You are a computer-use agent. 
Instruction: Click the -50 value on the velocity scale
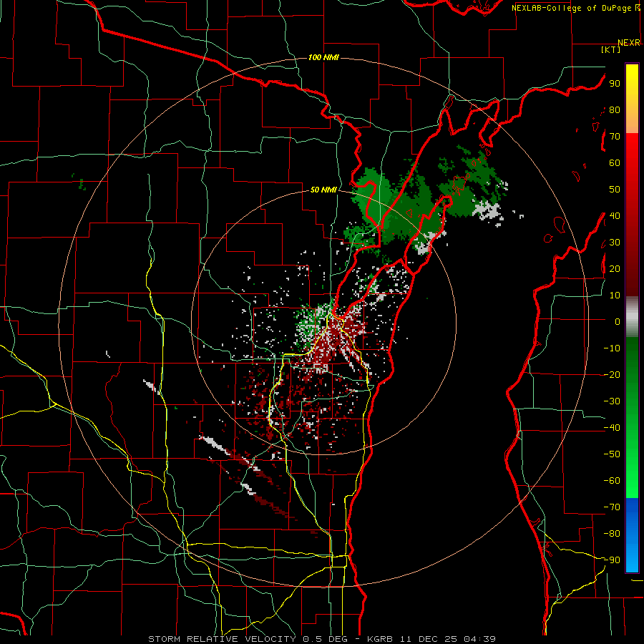(612, 454)
